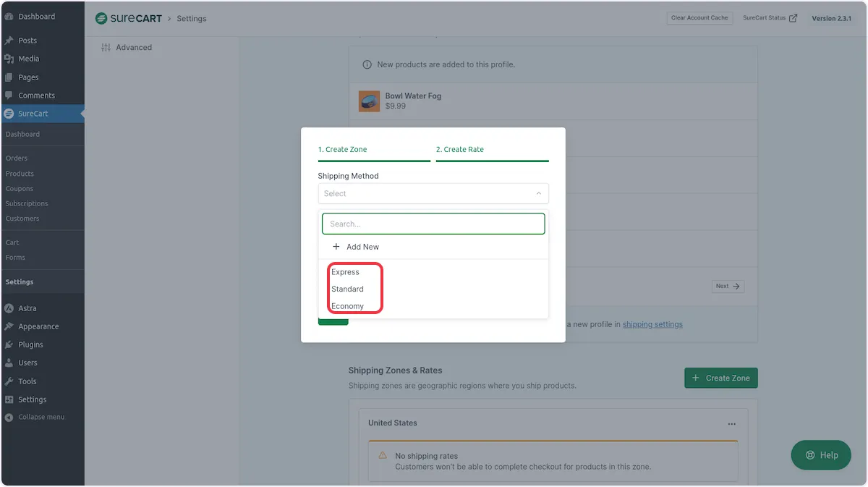Click the Settings breadcrumb in header
The height and width of the screenshot is (487, 868).
coord(192,19)
